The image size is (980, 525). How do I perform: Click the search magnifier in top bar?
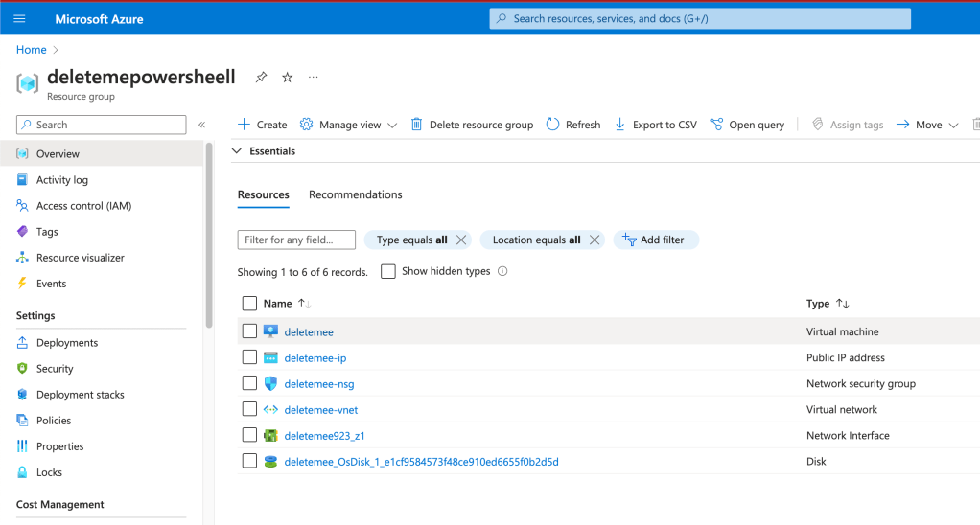502,19
